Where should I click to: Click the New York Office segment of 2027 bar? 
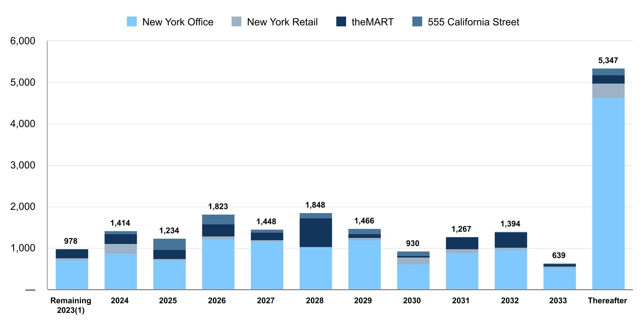[267, 265]
